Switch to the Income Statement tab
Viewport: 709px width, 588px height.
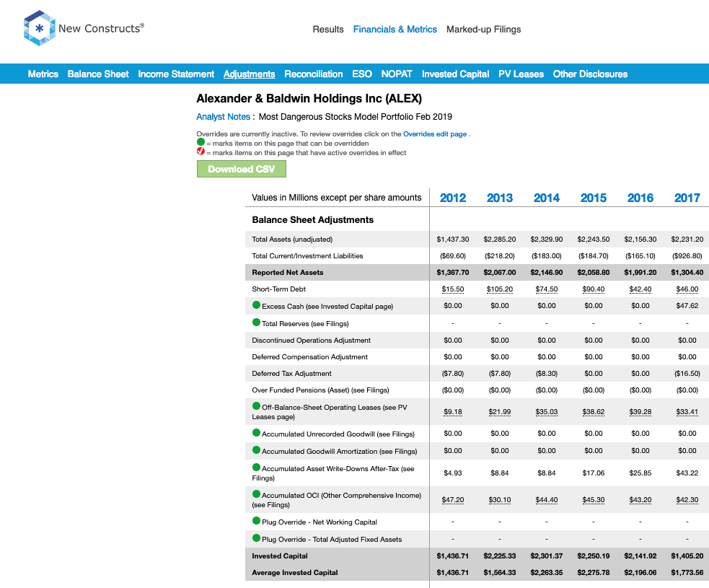(x=176, y=74)
